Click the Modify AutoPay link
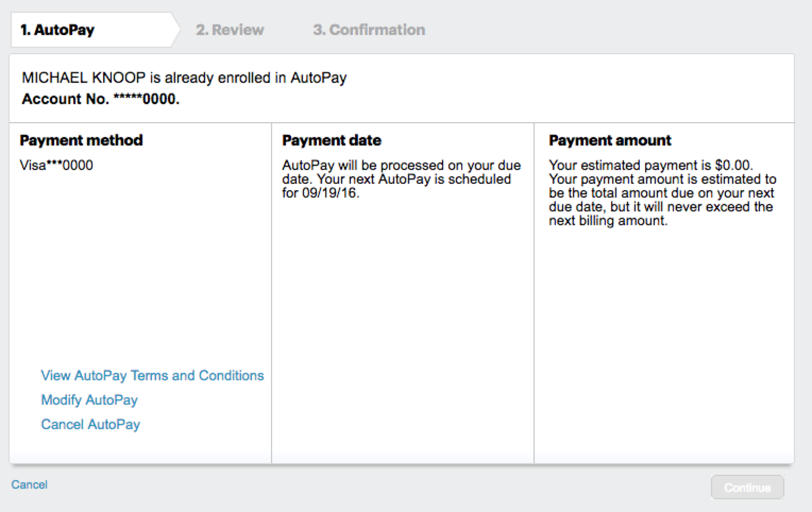The height and width of the screenshot is (512, 812). 89,400
